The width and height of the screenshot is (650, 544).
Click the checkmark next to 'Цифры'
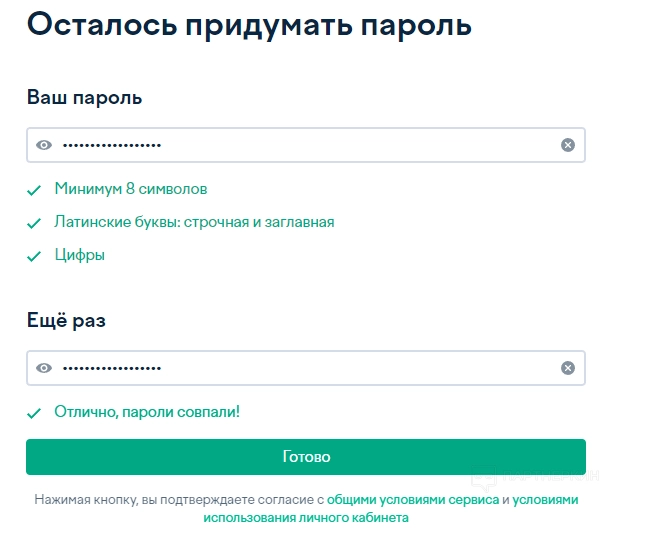tap(34, 256)
